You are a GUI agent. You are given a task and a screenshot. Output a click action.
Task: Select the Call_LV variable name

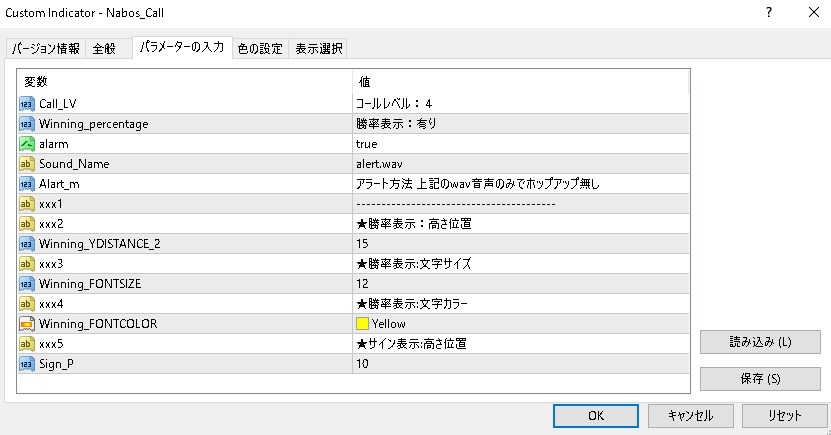58,104
